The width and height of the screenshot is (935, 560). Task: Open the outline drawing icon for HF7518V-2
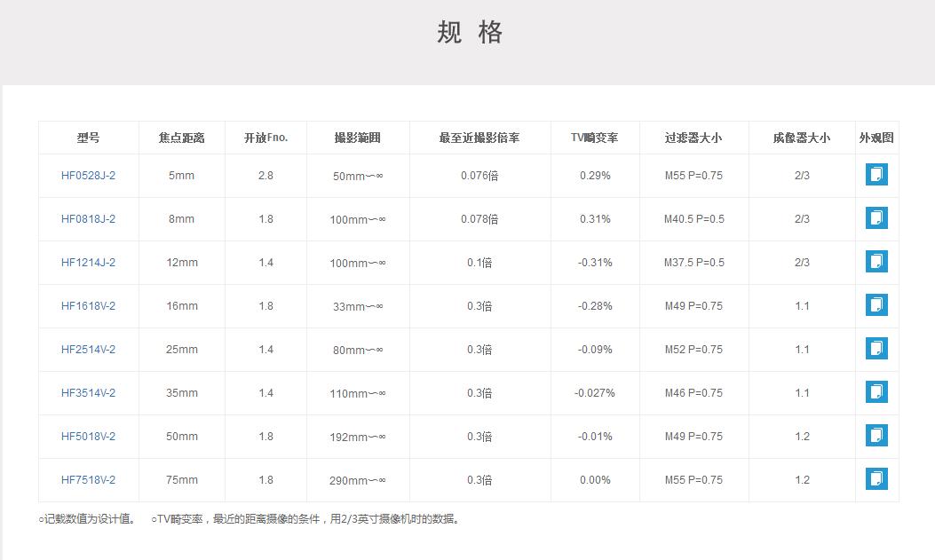876,479
